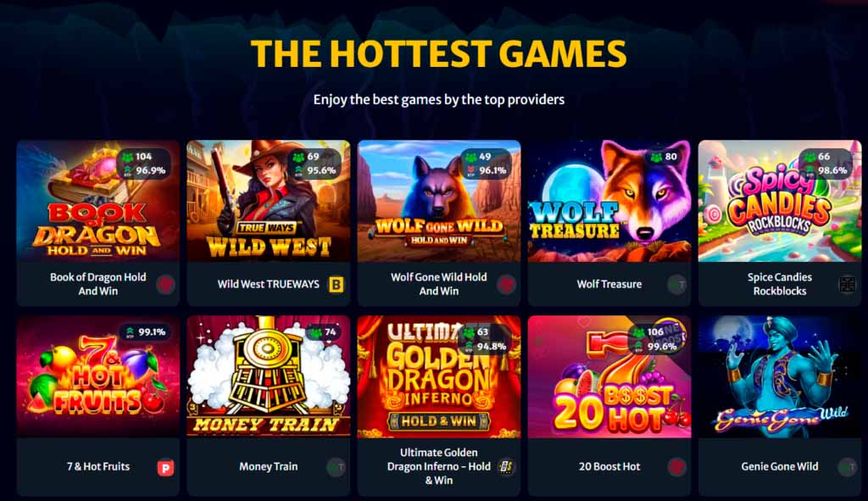Click provider icon on Ultimate Golden Dragon Inferno card

coord(506,467)
